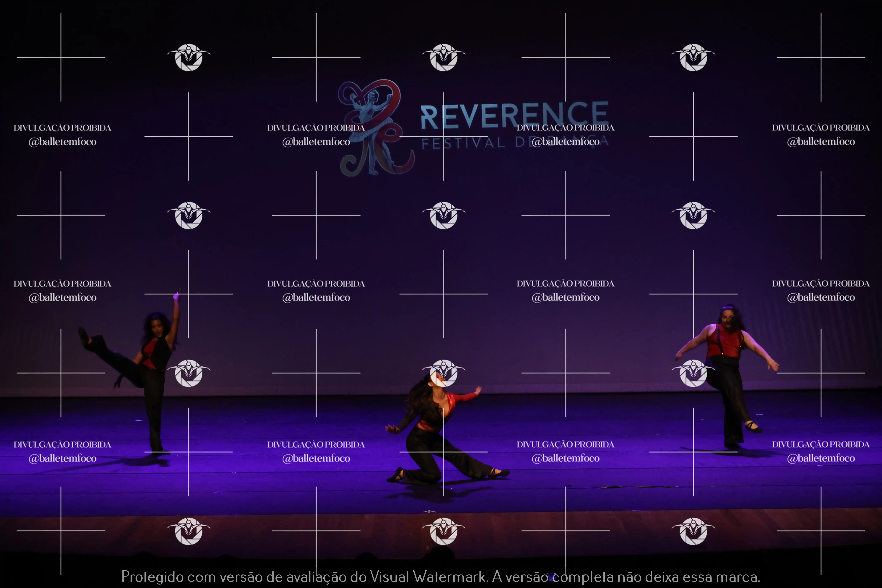
Task: Click the left dancer's kicking foot
Action: coord(83,335)
